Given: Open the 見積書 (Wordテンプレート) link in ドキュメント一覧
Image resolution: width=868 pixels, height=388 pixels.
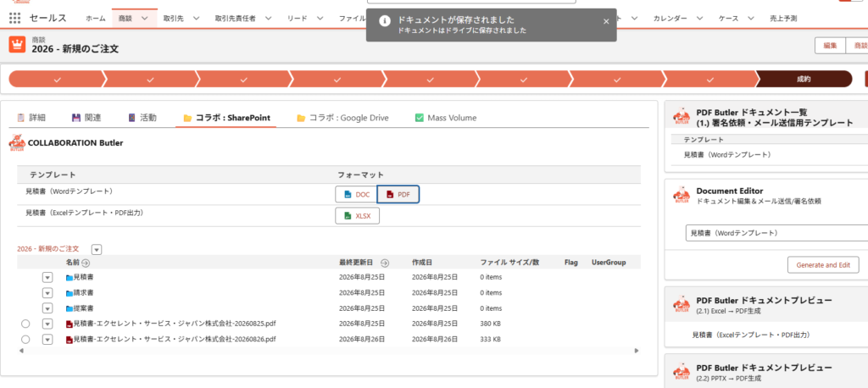Looking at the screenshot, I should [x=728, y=154].
